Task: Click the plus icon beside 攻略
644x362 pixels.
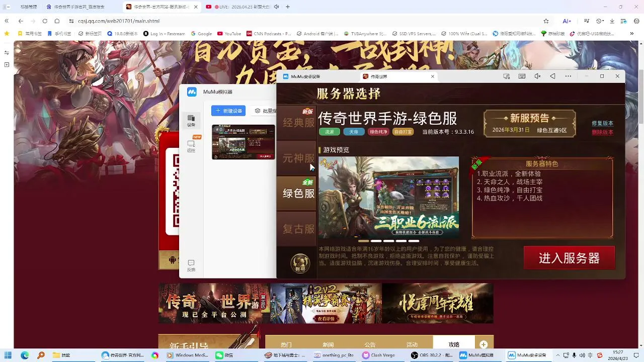Action: tap(484, 344)
